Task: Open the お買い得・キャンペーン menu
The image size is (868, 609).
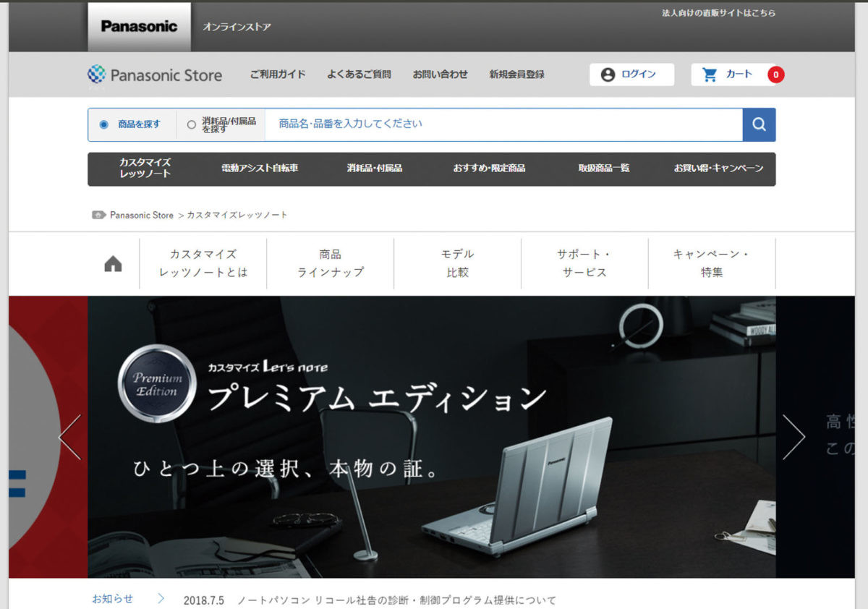Action: click(x=718, y=169)
